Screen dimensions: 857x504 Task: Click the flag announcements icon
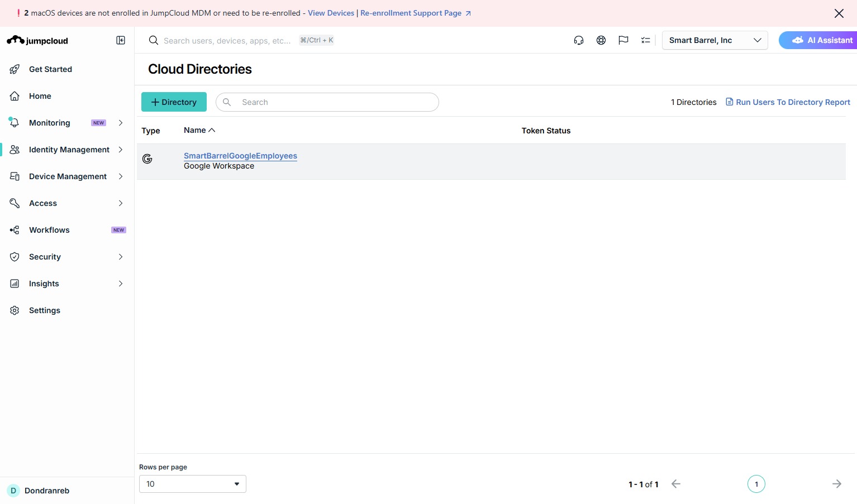(x=623, y=40)
